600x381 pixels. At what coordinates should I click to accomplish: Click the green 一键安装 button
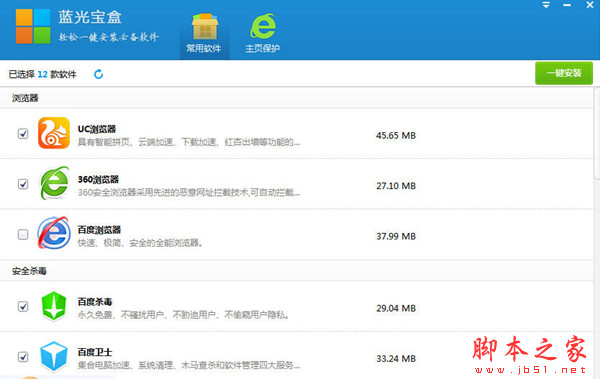click(564, 73)
